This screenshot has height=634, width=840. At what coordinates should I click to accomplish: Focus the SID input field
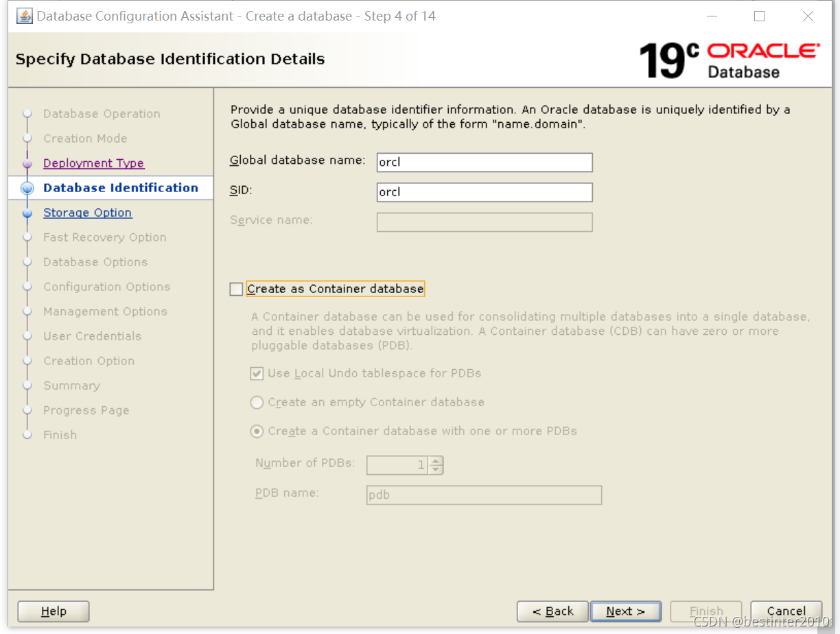(485, 192)
